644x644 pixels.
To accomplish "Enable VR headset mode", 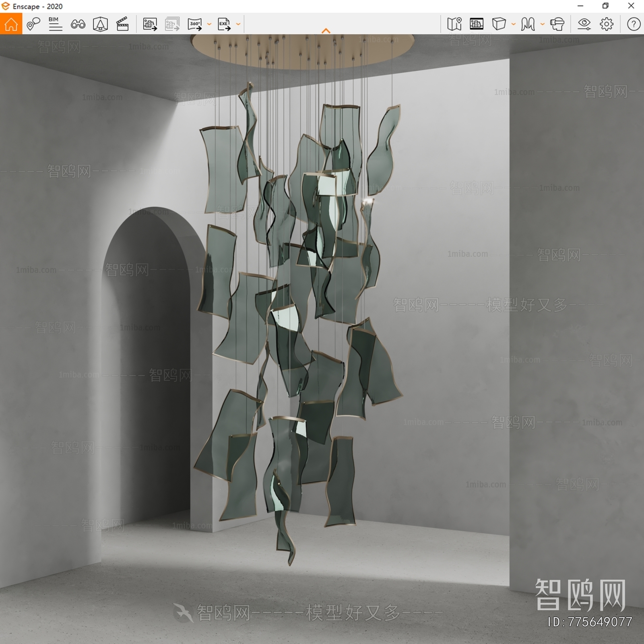I will [x=557, y=24].
